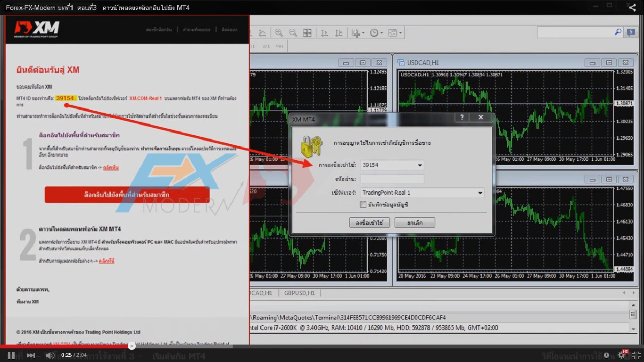Image resolution: width=644 pixels, height=362 pixels.
Task: Click the red member area login button
Action: (127, 195)
